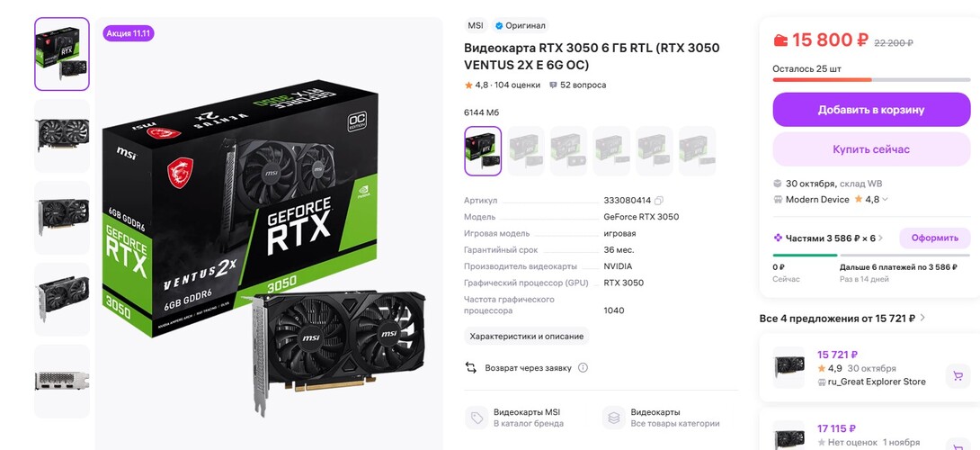
Task: Expand the Частями 3 586 ₽ × 6 details
Action: [829, 238]
